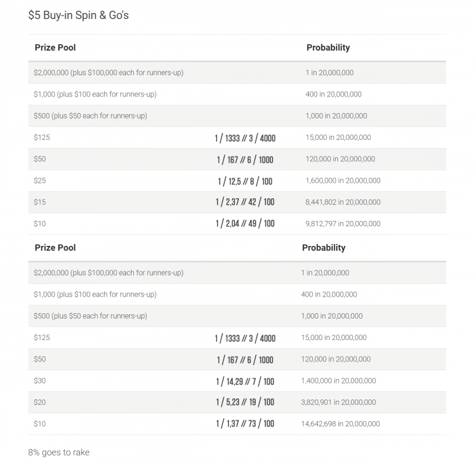The width and height of the screenshot is (476, 468).
Task: Click the $15 prize pool cell
Action: pyautogui.click(x=40, y=202)
